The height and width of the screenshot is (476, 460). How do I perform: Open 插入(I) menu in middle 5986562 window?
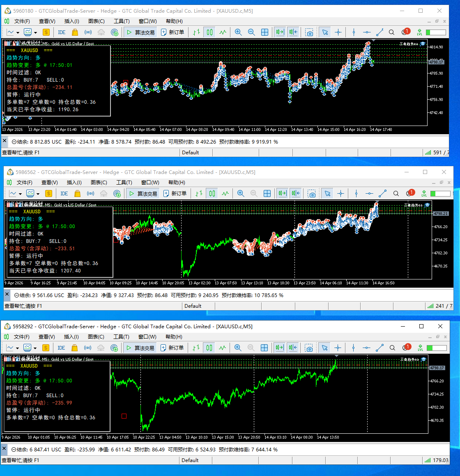[x=74, y=183]
